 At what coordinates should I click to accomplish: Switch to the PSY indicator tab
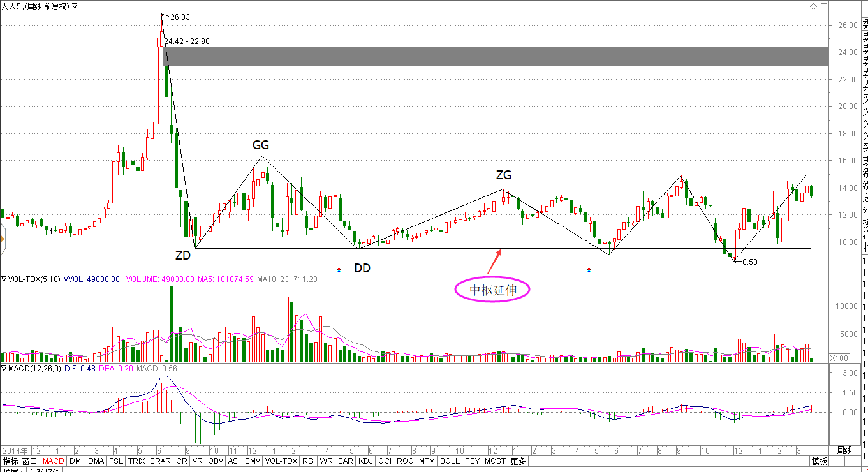click(x=472, y=461)
